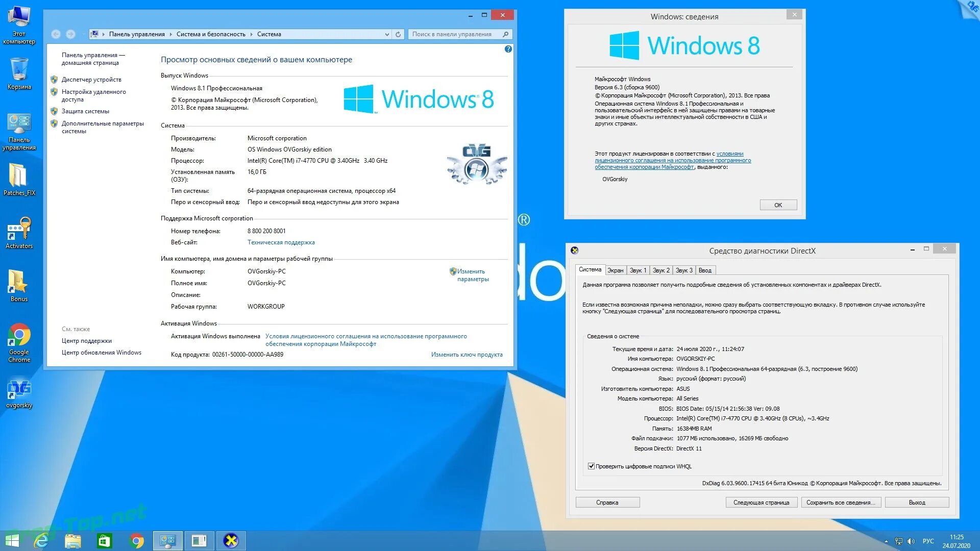The width and height of the screenshot is (980, 551).
Task: Click the help question mark icon
Action: tap(508, 49)
